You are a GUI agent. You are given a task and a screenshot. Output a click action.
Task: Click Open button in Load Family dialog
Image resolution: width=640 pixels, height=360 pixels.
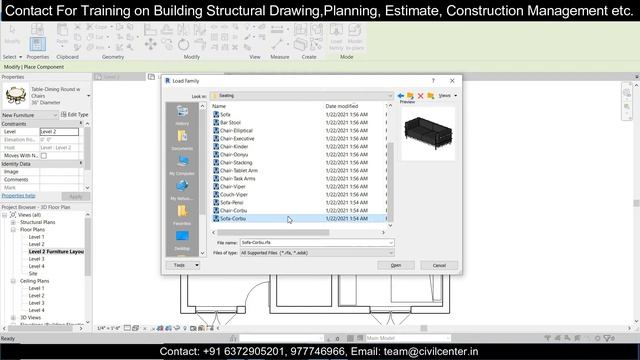(x=396, y=265)
